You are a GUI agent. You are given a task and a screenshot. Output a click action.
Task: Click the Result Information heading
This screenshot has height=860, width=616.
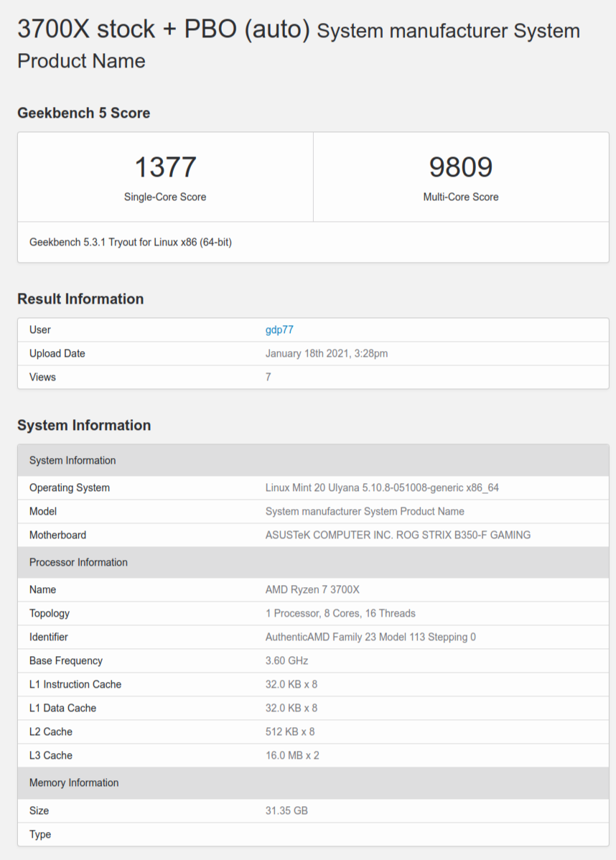tap(81, 299)
